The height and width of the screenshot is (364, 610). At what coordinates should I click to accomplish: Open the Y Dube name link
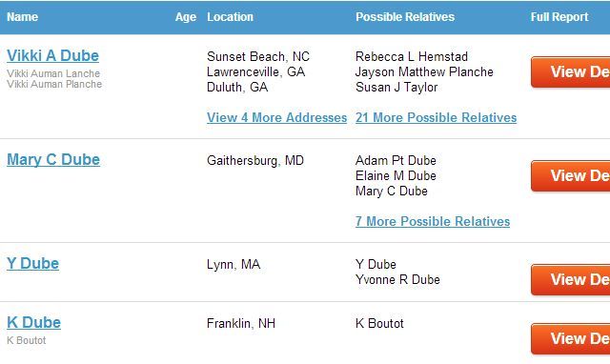(33, 264)
